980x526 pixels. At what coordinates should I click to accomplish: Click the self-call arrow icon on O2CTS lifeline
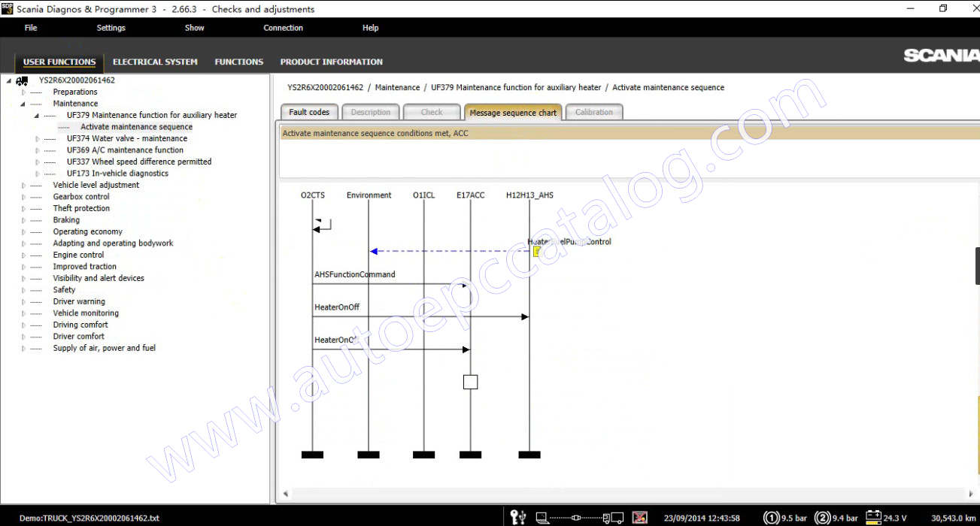322,225
